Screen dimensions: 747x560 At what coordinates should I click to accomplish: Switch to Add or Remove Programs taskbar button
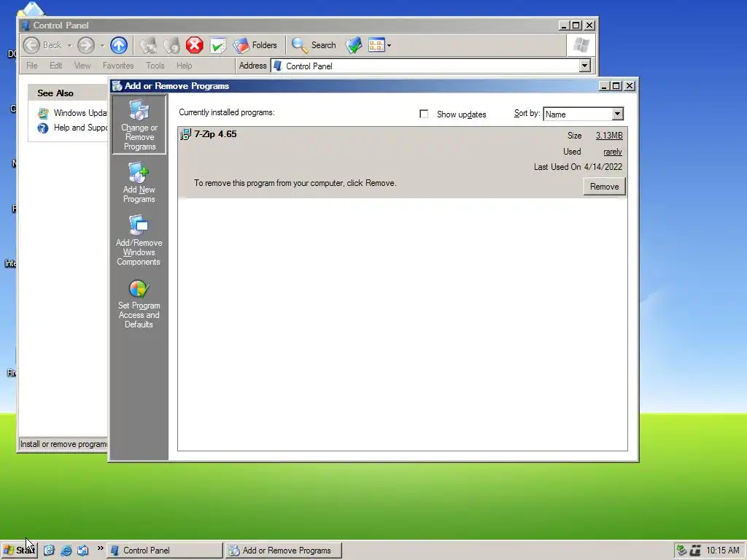pyautogui.click(x=284, y=551)
